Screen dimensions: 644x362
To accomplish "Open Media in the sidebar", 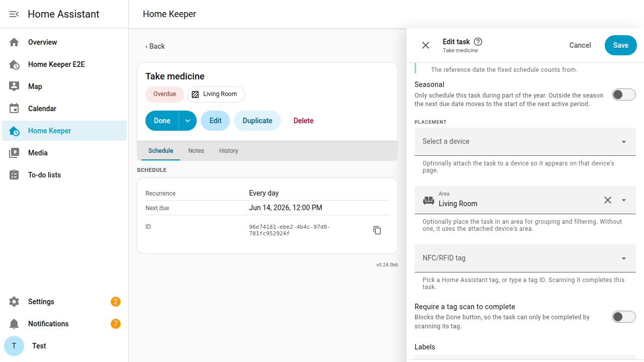I will [x=64, y=153].
